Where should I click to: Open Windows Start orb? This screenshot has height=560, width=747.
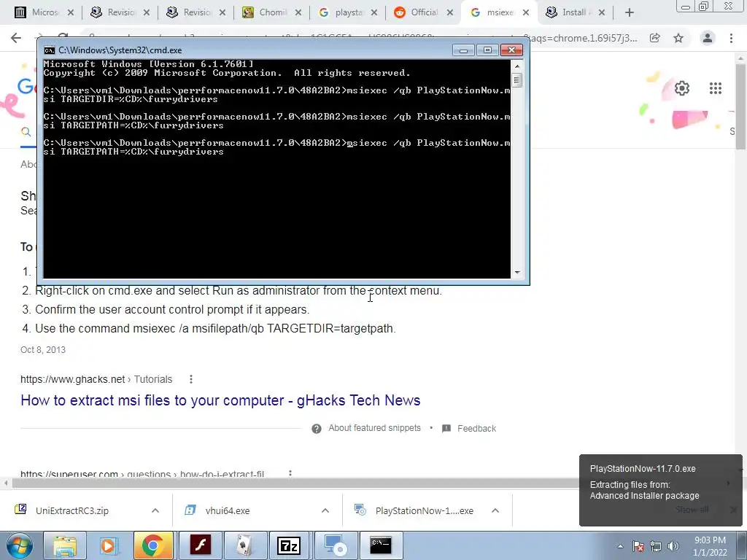click(19, 545)
